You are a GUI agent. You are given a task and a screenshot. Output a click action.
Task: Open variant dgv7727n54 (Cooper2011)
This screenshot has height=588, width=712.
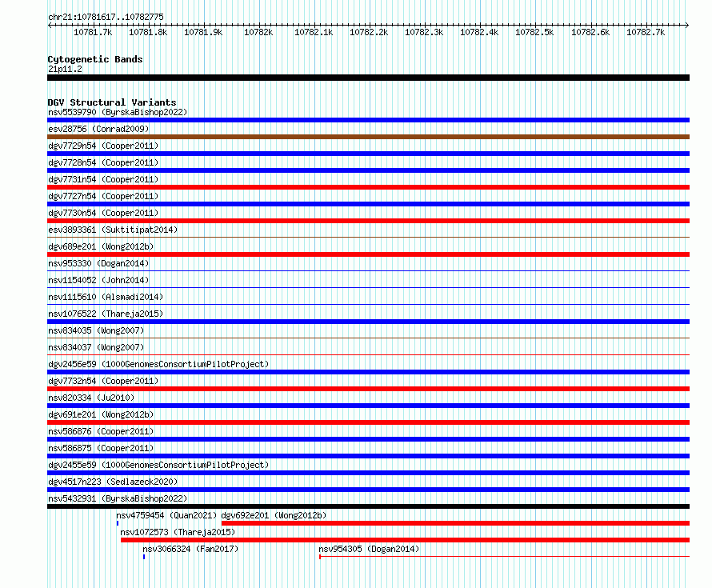[x=103, y=196]
